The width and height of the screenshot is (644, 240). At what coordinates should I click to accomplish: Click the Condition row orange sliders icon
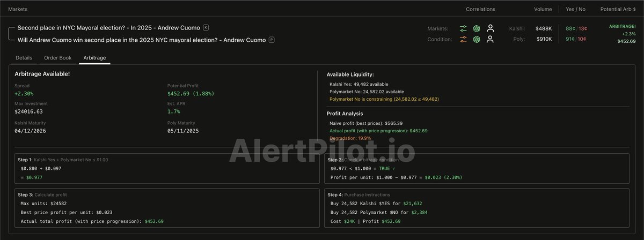[x=463, y=39]
